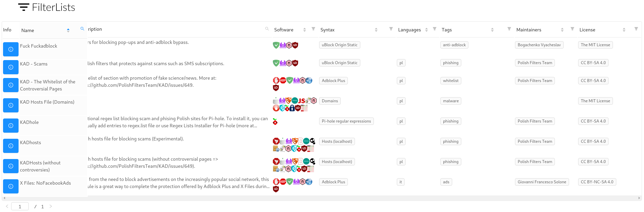644x212 pixels.
Task: Click Polish Filters Team maintainer for KADhosts
Action: [x=535, y=141]
